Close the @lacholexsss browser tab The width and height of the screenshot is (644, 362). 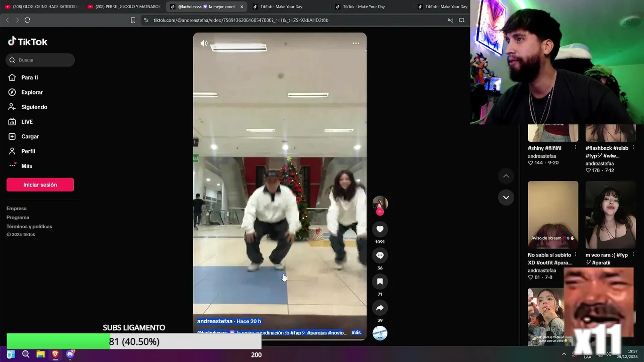click(242, 7)
